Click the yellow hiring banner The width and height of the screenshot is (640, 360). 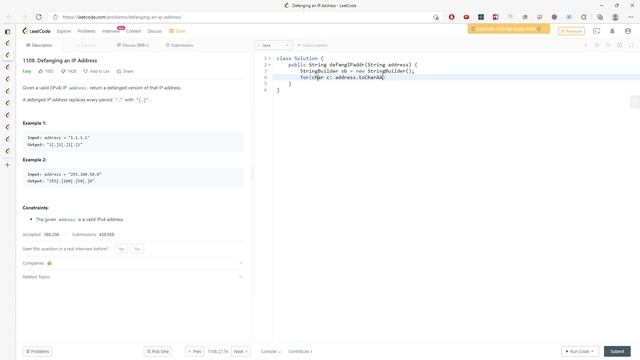[509, 29]
